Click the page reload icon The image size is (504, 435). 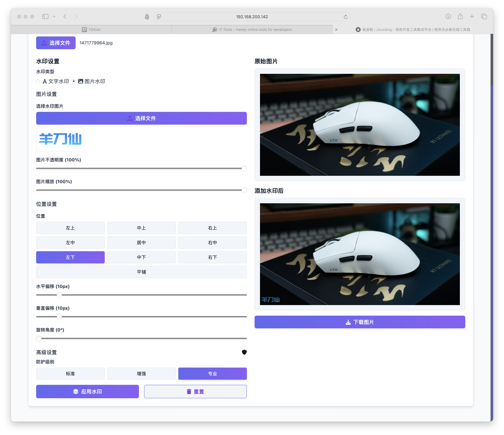point(345,17)
